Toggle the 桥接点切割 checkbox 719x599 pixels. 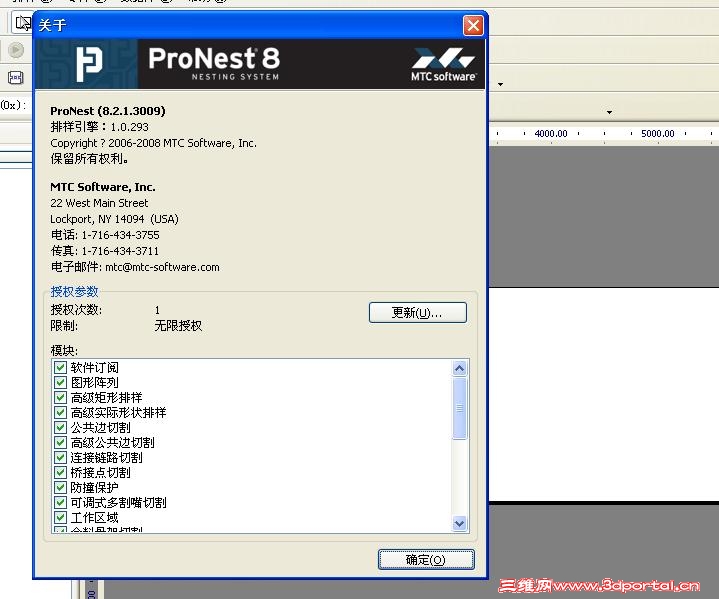(60, 472)
